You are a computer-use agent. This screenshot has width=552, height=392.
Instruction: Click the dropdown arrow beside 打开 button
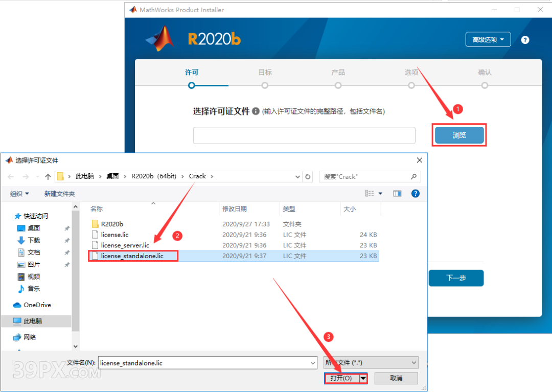[363, 378]
